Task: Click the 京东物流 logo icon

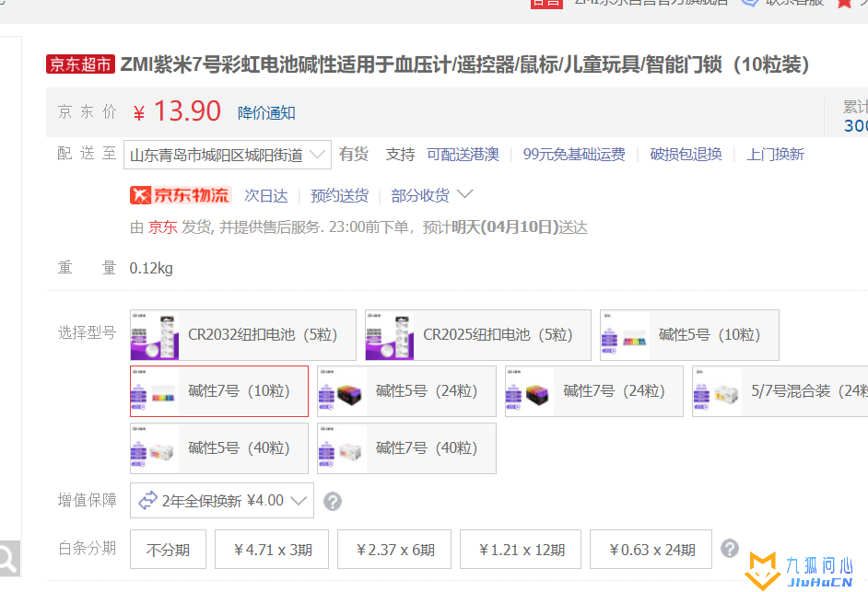Action: [180, 195]
